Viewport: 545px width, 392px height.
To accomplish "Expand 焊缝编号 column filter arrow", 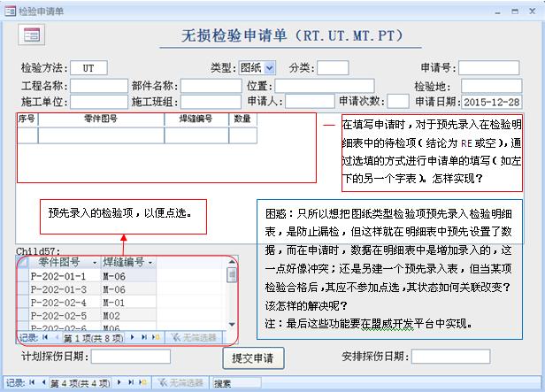I will tap(150, 263).
